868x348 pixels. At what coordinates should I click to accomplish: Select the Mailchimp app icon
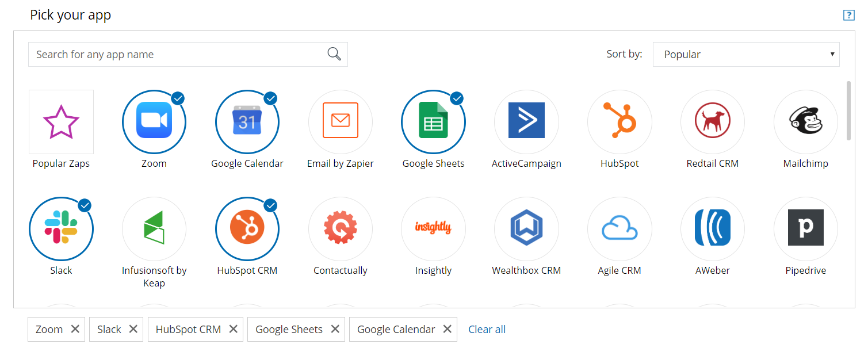[x=805, y=122]
